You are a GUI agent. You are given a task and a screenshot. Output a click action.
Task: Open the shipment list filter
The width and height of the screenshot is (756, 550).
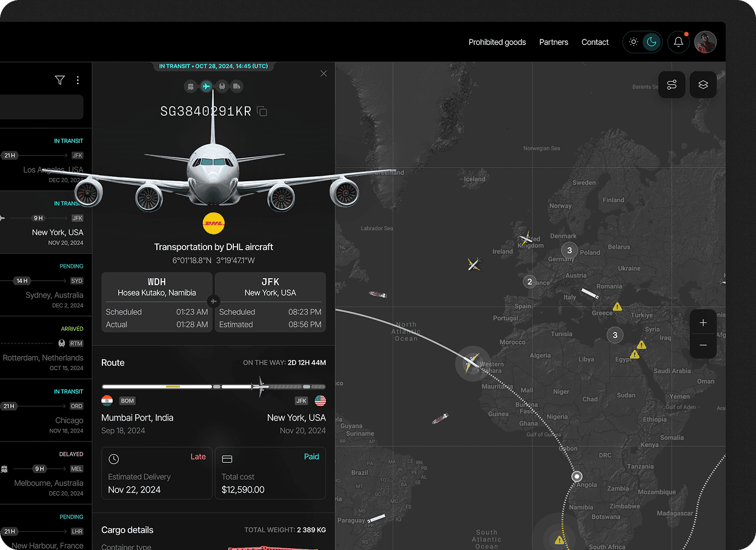coord(59,80)
